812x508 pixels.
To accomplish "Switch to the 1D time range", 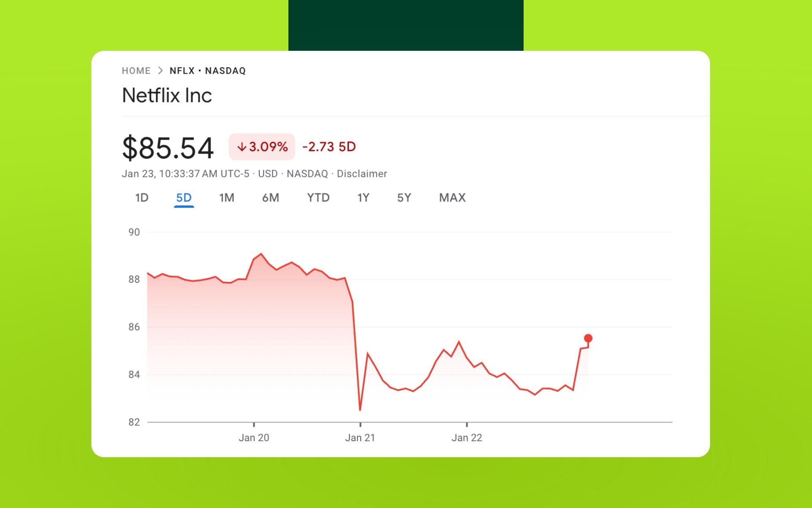I will click(x=142, y=198).
